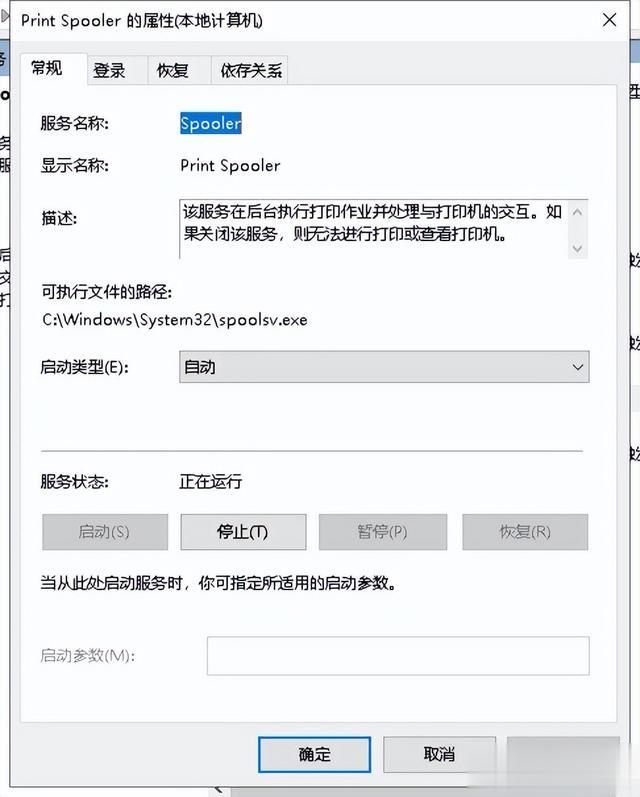This screenshot has height=797, width=640.
Task: Open the 启动类型 dropdown showing 自动
Action: pos(384,366)
